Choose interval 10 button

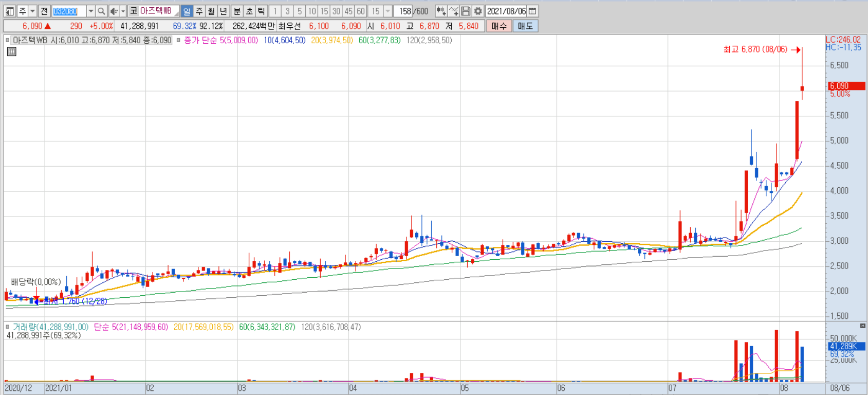(312, 11)
